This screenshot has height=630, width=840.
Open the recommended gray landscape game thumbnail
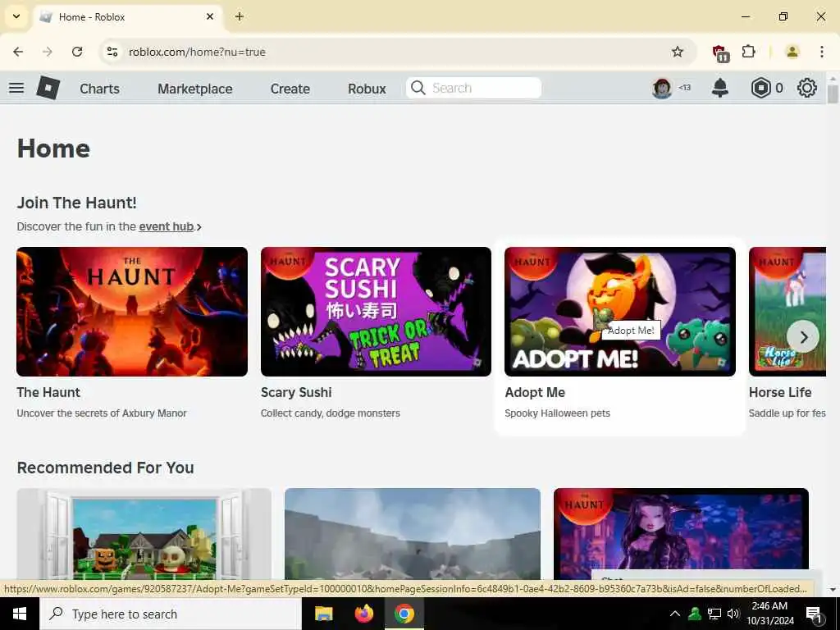(413, 533)
